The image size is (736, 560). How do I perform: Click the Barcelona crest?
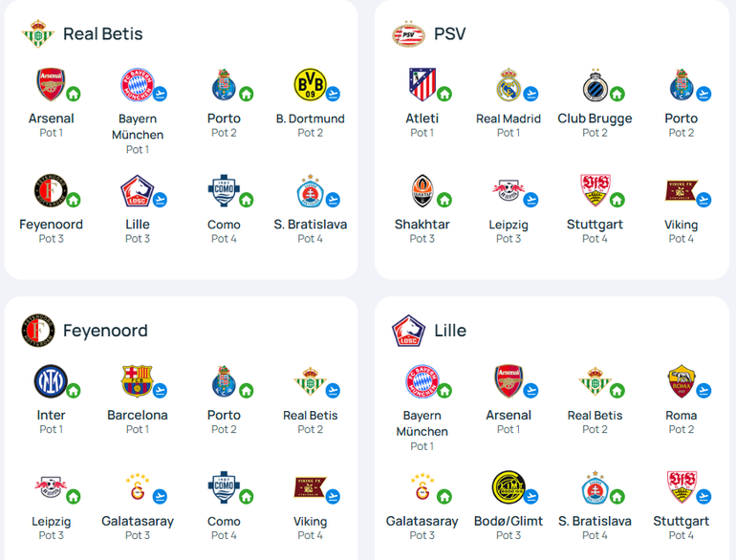click(137, 381)
